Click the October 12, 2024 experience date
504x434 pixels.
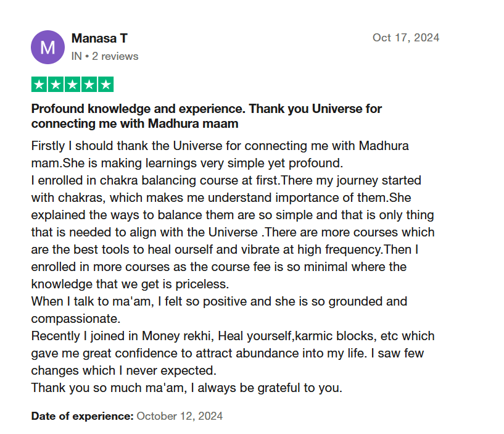[x=180, y=416]
